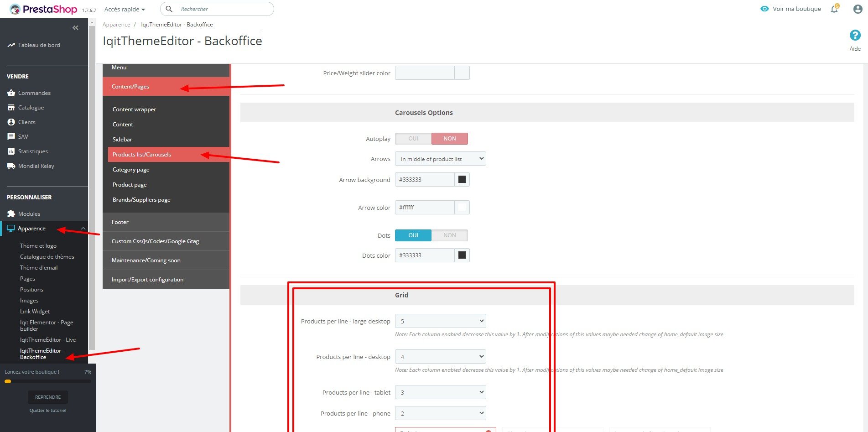This screenshot has height=432, width=868.
Task: Click Price/Weight slider color swatch
Action: [462, 73]
